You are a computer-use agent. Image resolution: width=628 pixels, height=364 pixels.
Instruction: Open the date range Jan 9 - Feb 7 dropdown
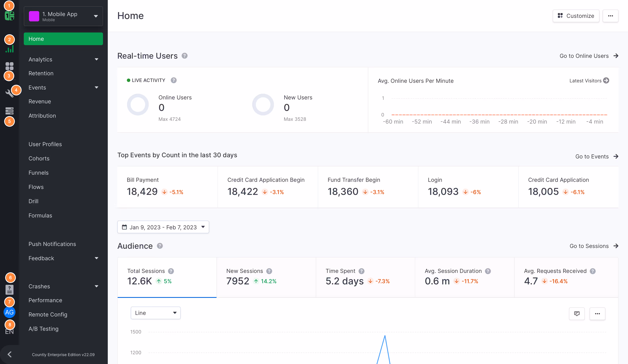(x=163, y=227)
